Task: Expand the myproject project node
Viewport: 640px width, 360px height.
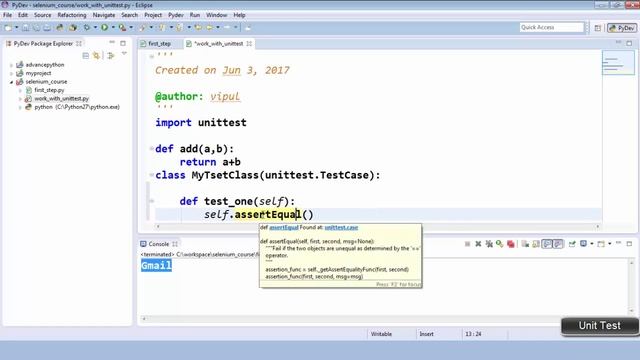Action: pos(11,73)
